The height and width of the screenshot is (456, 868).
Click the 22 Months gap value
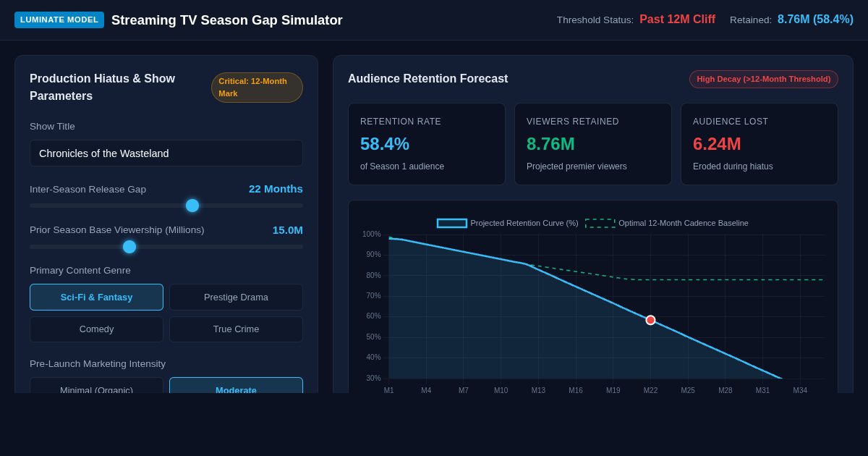[276, 189]
